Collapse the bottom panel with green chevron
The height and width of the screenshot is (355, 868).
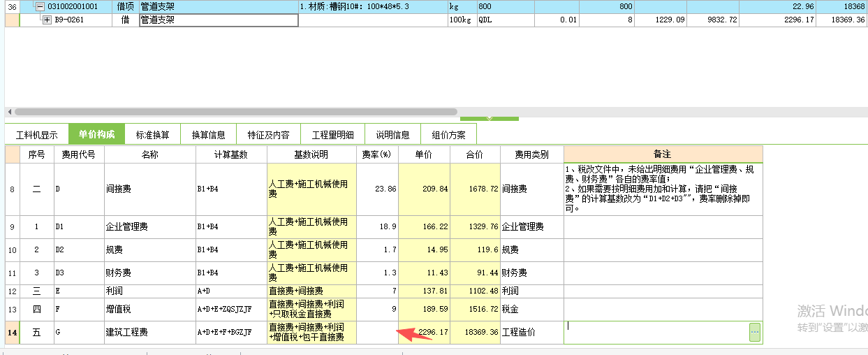pos(489,118)
